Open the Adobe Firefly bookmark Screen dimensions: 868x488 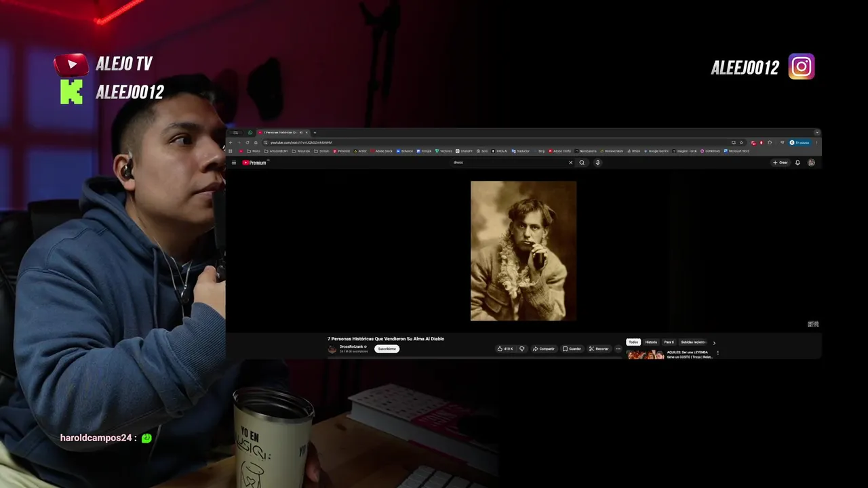[559, 151]
